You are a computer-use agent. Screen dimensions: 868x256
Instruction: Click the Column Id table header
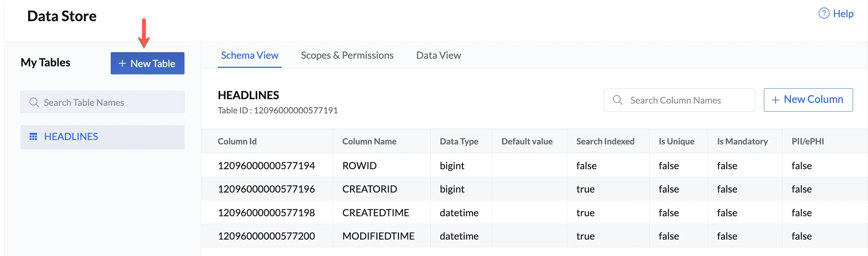pos(237,141)
